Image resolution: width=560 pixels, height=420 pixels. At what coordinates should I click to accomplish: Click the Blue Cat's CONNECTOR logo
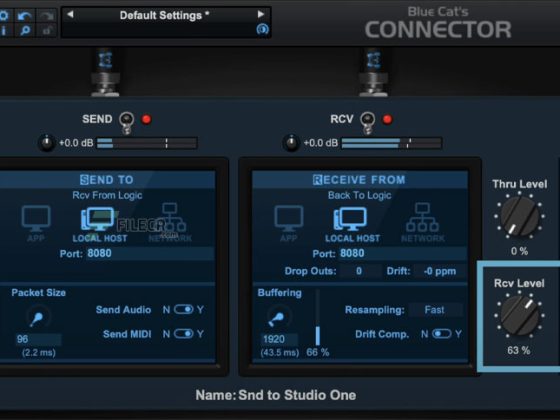click(x=438, y=23)
